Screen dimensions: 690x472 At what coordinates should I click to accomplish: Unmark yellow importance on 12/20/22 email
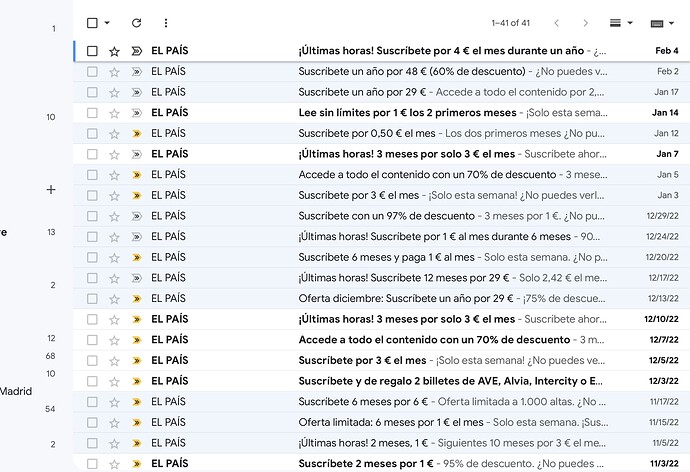point(137,258)
